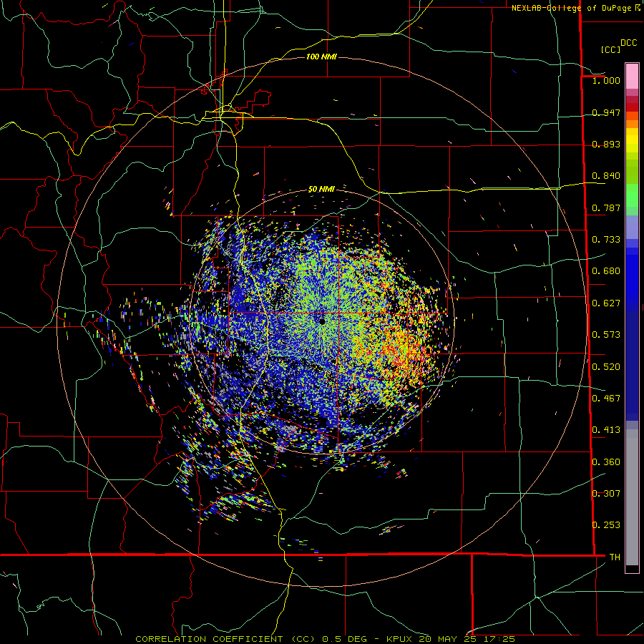Screen dimensions: 644x644
Task: Click the black radar site dot at center
Action: 322,321
